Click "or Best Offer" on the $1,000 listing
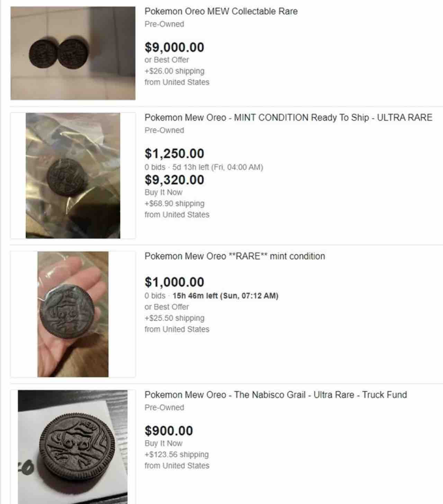This screenshot has height=504, width=443. point(167,307)
